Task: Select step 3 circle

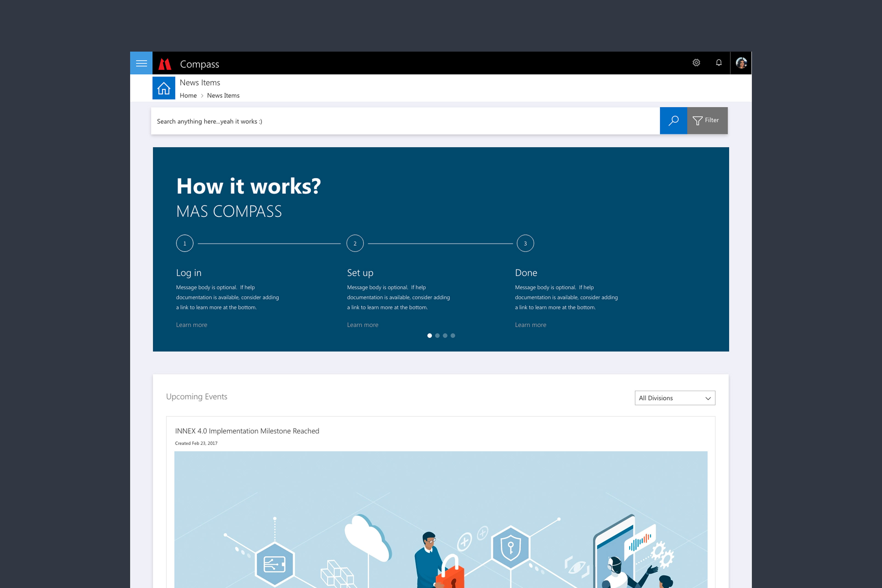Action: [525, 243]
